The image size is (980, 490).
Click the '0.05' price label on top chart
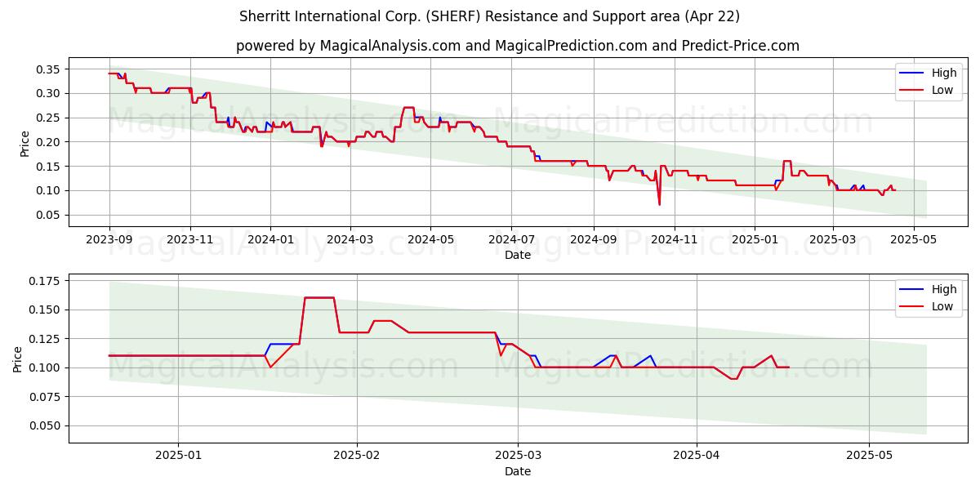point(49,215)
